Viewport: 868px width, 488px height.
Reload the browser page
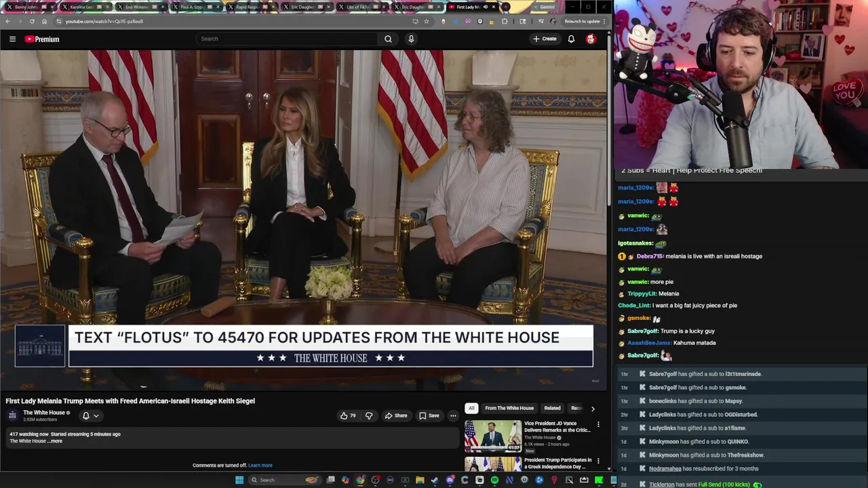[32, 21]
